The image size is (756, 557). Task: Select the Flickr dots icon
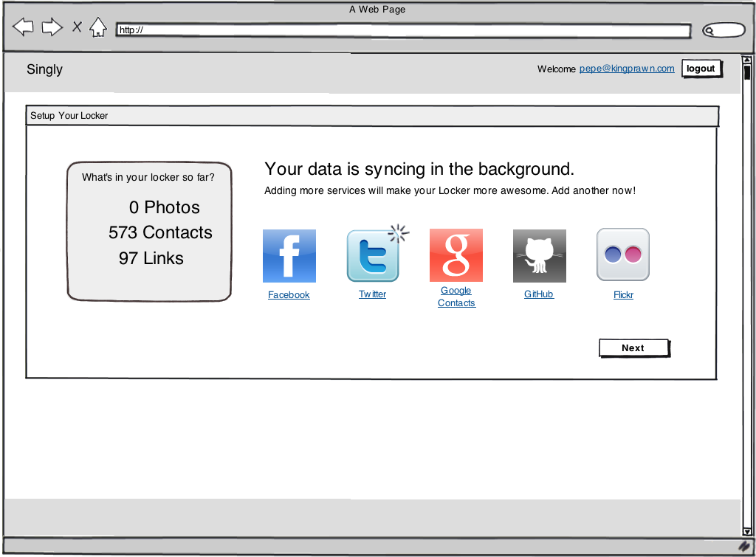623,255
